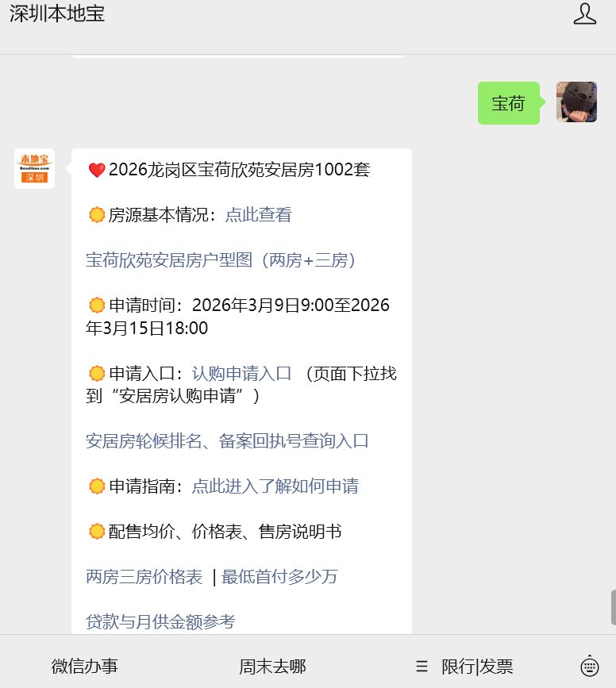
Task: Open the account profile icon at top right
Action: pos(584,13)
